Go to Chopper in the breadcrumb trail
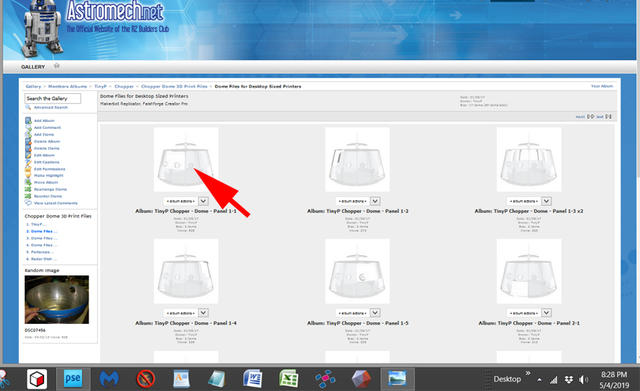This screenshot has width=640, height=391. 124,87
